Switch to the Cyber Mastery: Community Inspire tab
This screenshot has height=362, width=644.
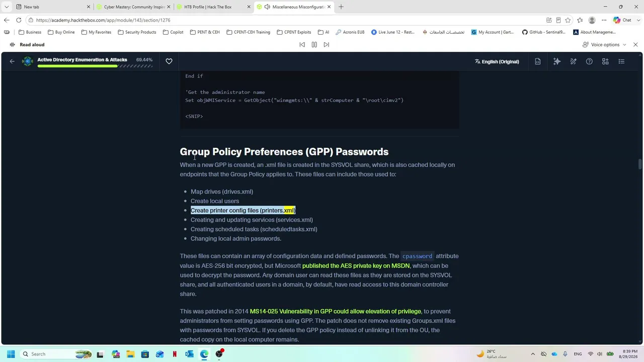pyautogui.click(x=133, y=7)
